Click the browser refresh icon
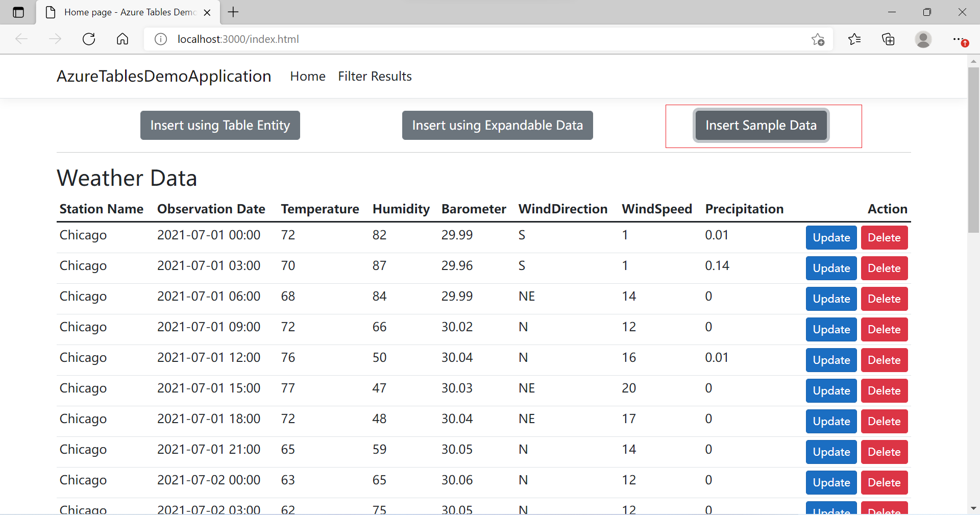Screen dimensions: 980x515 point(89,39)
